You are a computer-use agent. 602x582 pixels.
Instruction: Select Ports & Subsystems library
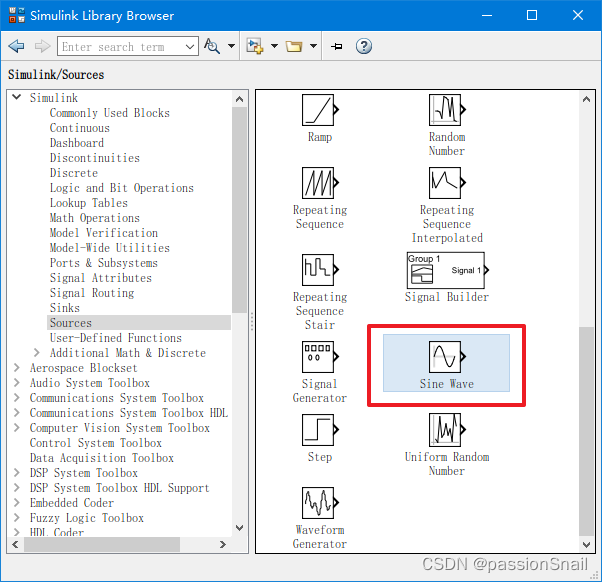tap(104, 263)
